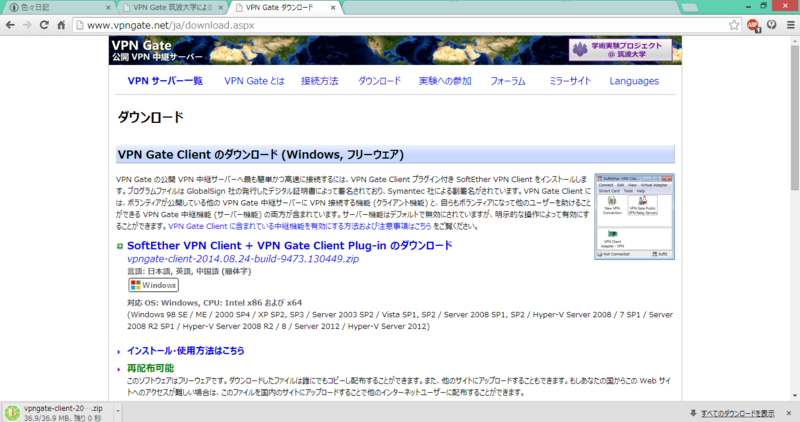Click the address bar URL field
The image size is (800, 422).
coord(406,25)
